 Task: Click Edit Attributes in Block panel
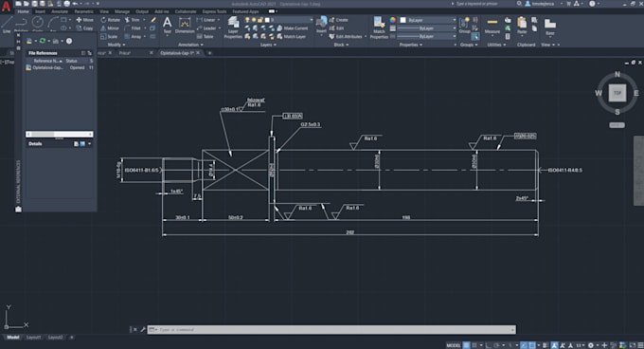346,36
